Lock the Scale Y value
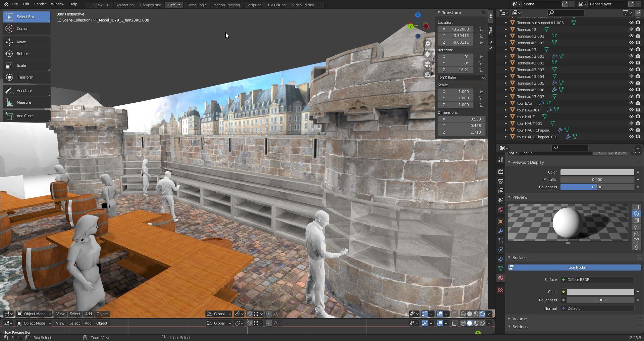Viewport: 644px width, 341px height. coord(481,98)
